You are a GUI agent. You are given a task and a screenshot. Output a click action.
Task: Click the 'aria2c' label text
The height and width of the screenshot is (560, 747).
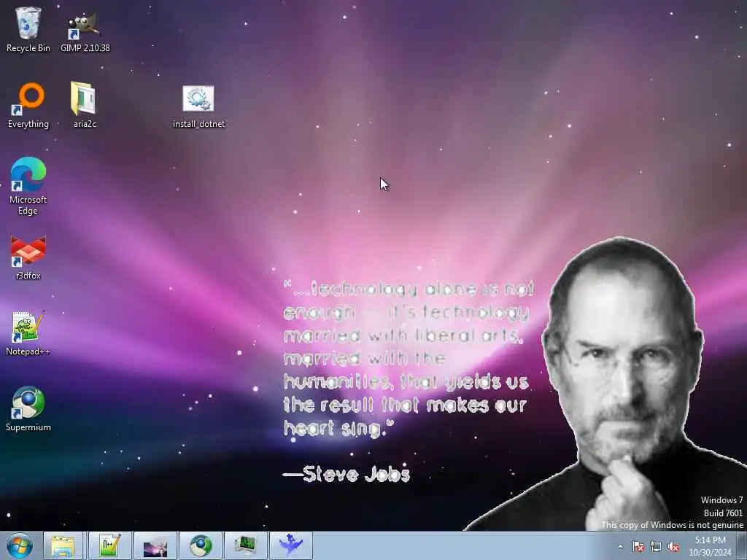[x=85, y=124]
